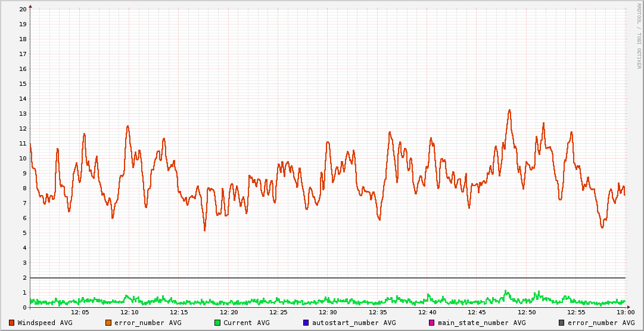Click the dark gray error_number AVG swatch
This screenshot has height=331, width=644.
[x=562, y=323]
